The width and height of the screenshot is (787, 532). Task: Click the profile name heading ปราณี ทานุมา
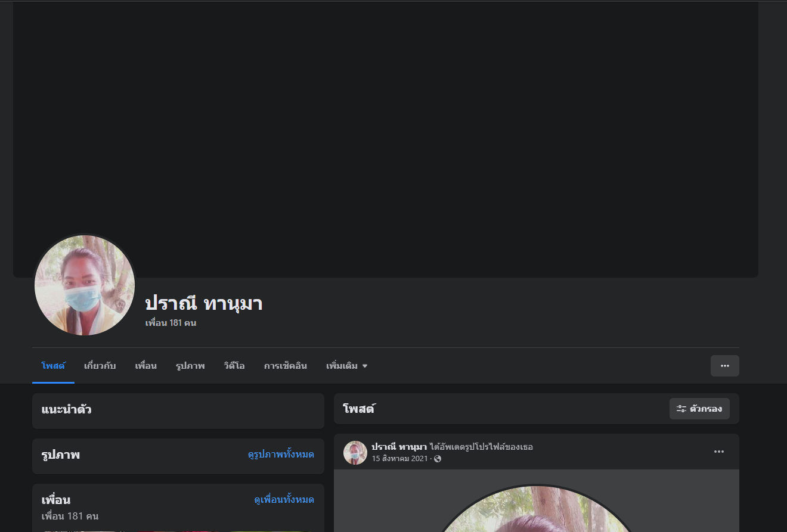click(204, 304)
